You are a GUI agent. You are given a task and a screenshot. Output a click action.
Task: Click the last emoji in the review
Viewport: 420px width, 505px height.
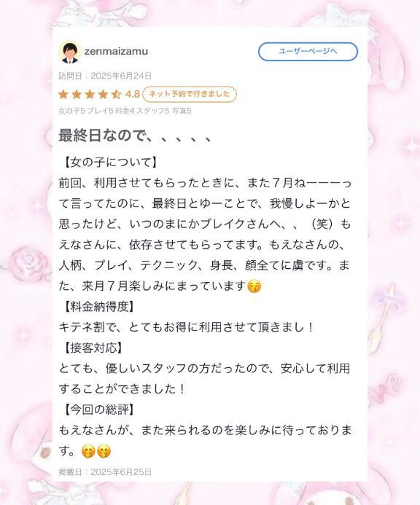click(x=104, y=451)
